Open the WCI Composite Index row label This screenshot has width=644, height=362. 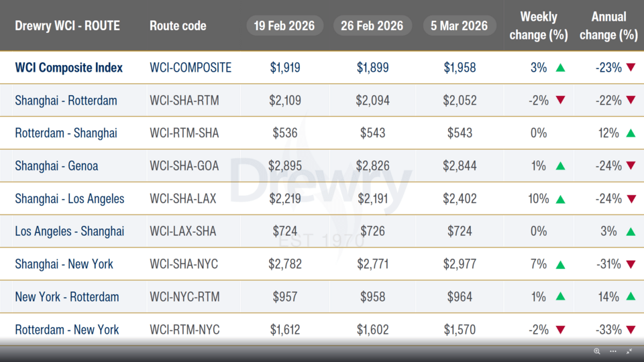coord(69,68)
